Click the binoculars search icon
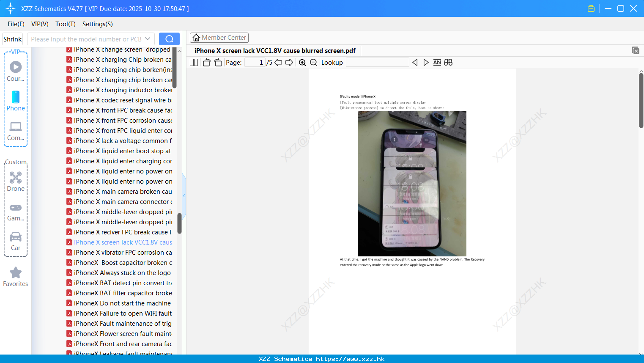Viewport: 644px width, 363px height. coord(448,63)
